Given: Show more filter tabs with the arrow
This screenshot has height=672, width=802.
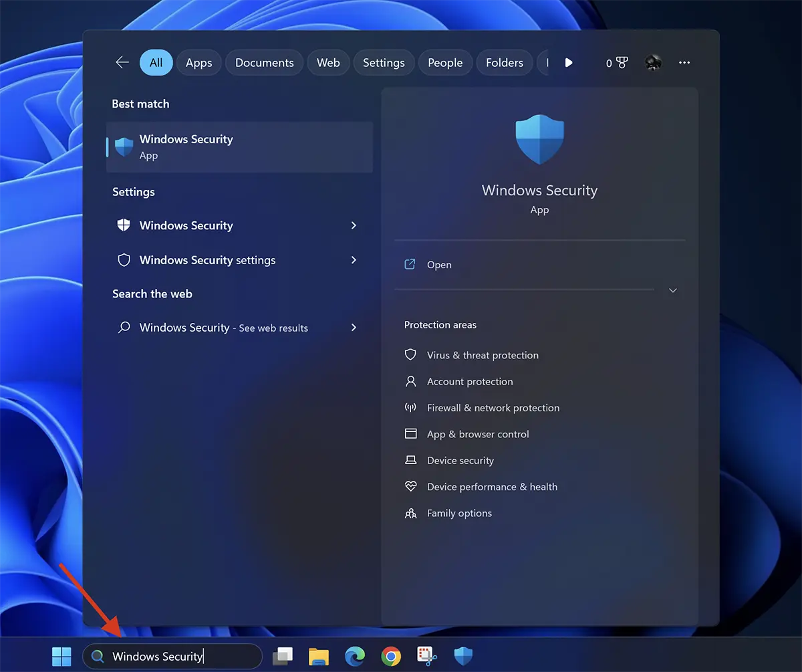Looking at the screenshot, I should click(x=569, y=63).
